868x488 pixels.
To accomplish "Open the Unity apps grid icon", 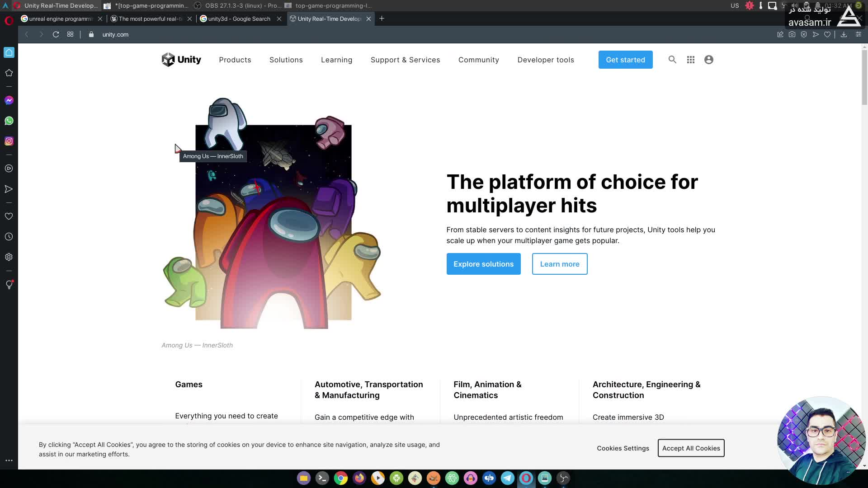I will (690, 60).
